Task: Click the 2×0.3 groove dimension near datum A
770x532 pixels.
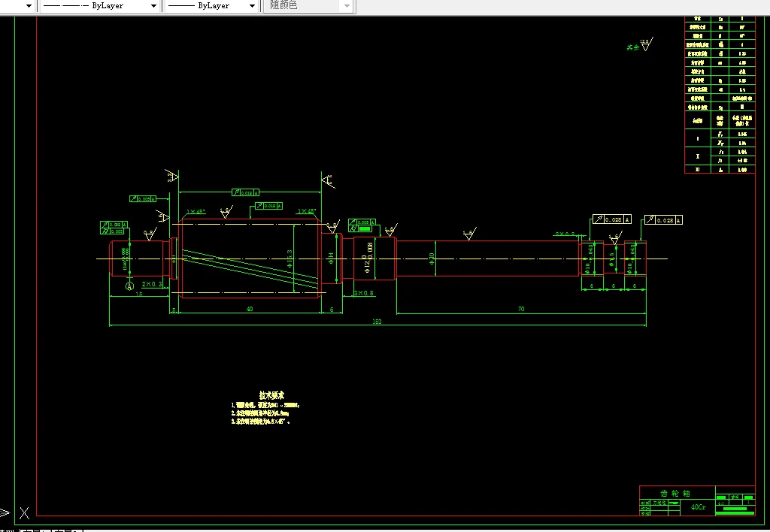Action: coord(152,284)
